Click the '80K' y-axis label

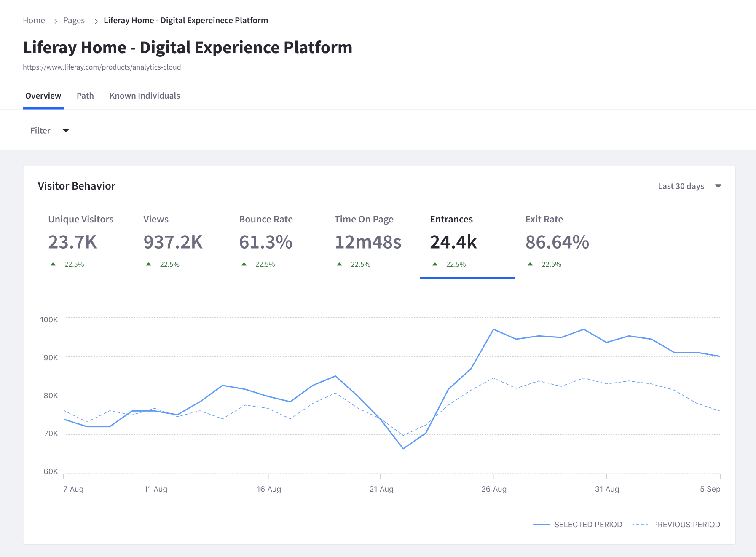click(x=51, y=396)
